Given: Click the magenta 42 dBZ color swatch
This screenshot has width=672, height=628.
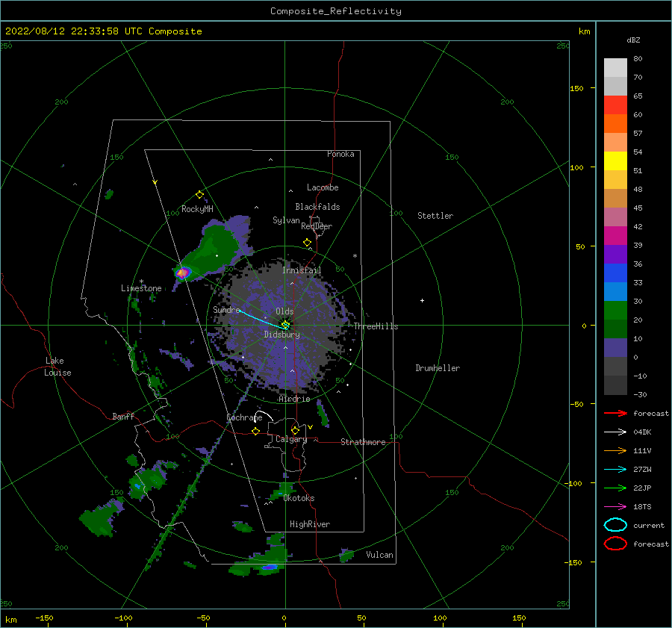Looking at the screenshot, I should pyautogui.click(x=615, y=236).
